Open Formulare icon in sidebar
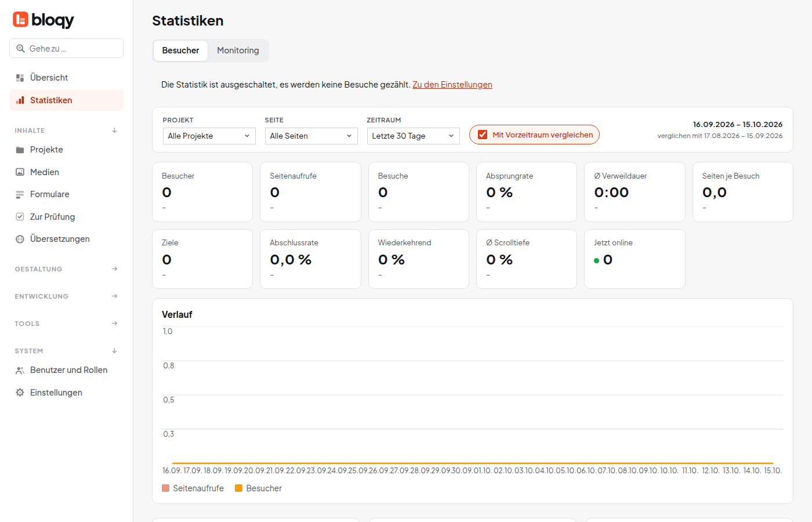This screenshot has height=522, width=812. tap(20, 194)
